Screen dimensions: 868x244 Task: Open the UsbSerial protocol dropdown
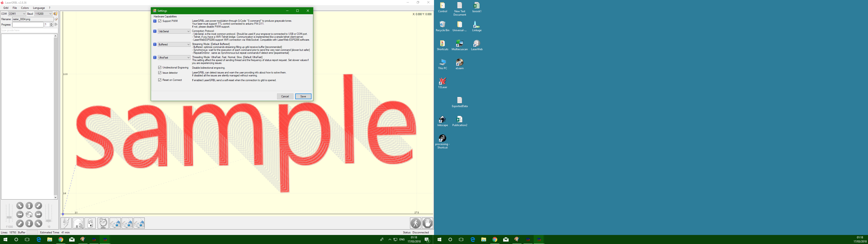point(174,31)
